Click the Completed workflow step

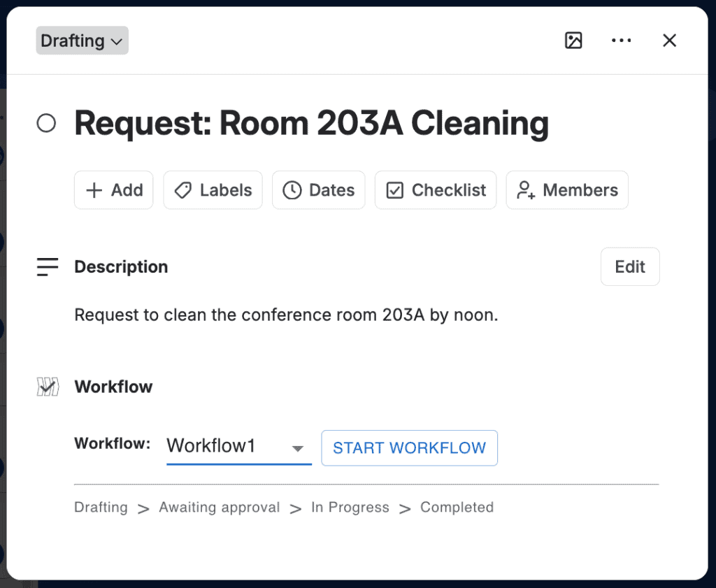pos(457,507)
